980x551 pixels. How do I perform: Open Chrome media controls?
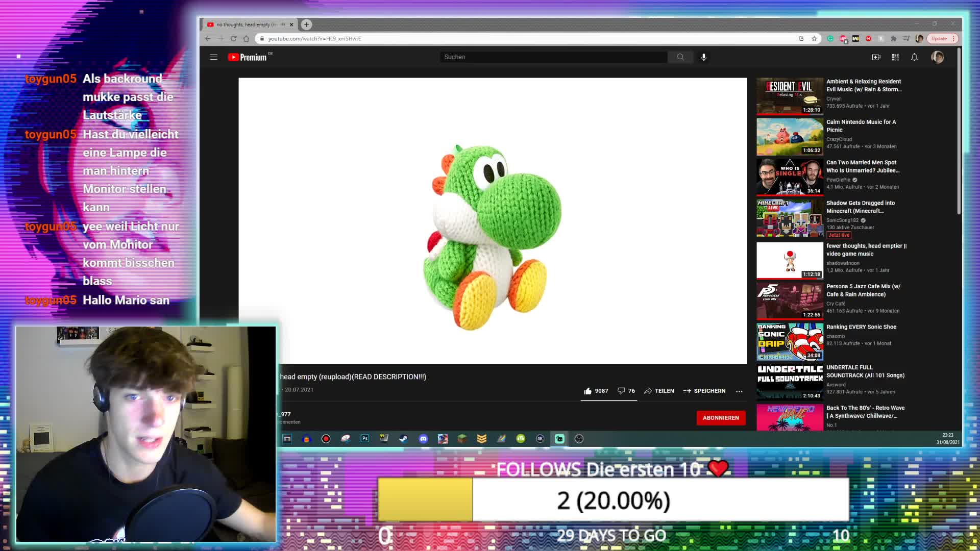click(906, 39)
